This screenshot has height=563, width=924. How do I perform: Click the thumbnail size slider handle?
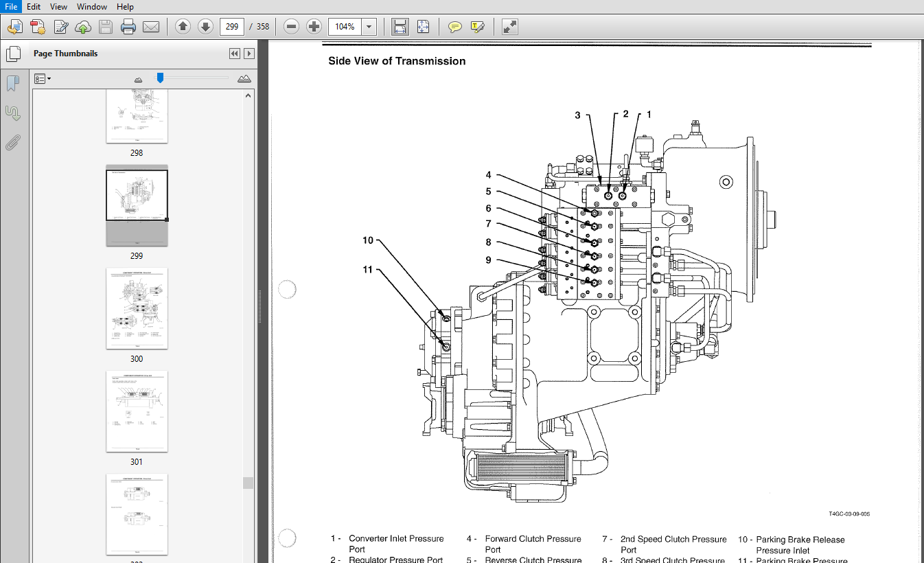pos(160,78)
